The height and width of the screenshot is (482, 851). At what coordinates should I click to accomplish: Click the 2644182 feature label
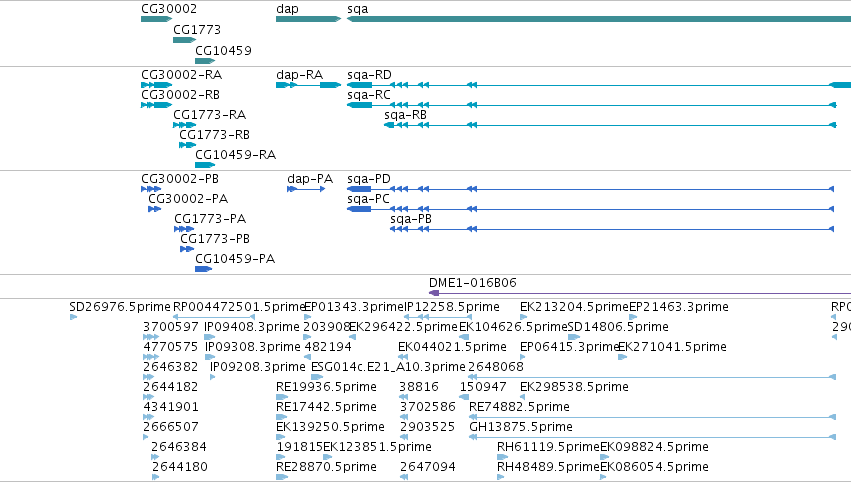(170, 387)
